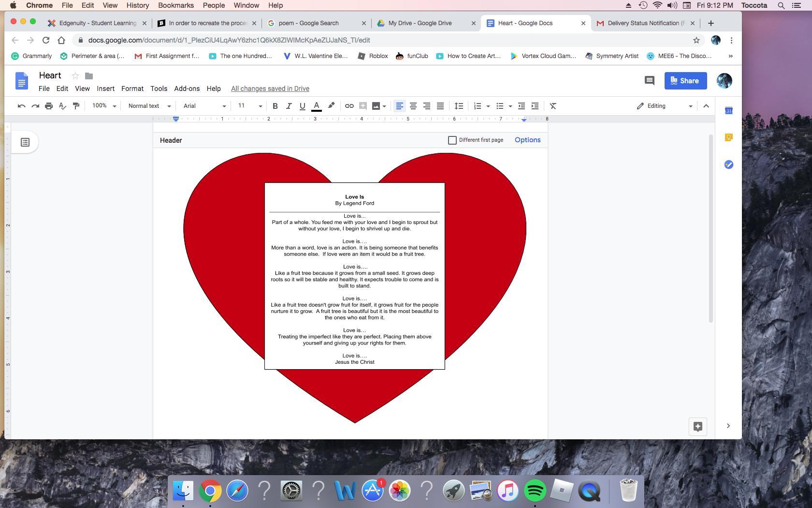
Task: Select the Paint format tool
Action: point(76,106)
